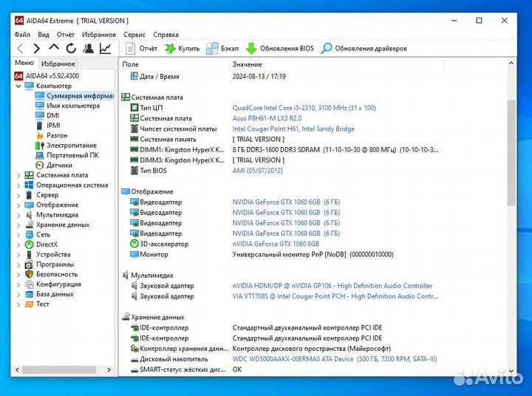The height and width of the screenshot is (396, 532).
Task: Expand the Сеть tree node
Action: (x=18, y=235)
